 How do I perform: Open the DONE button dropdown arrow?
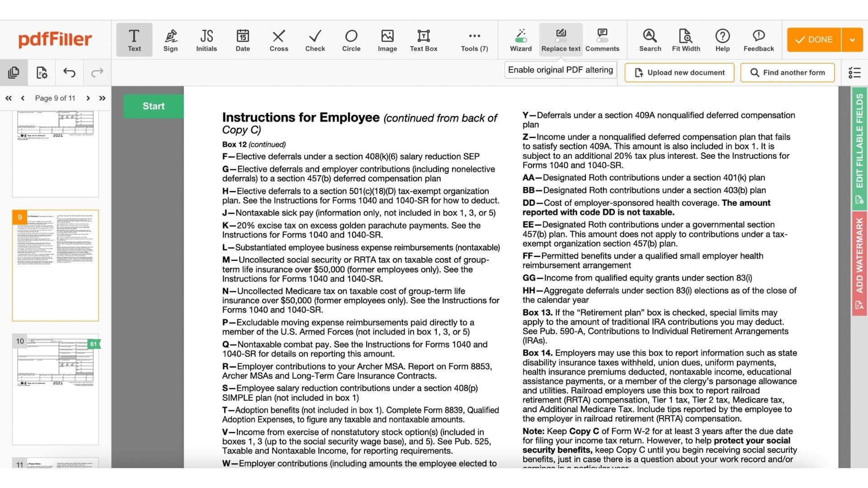[x=854, y=39]
